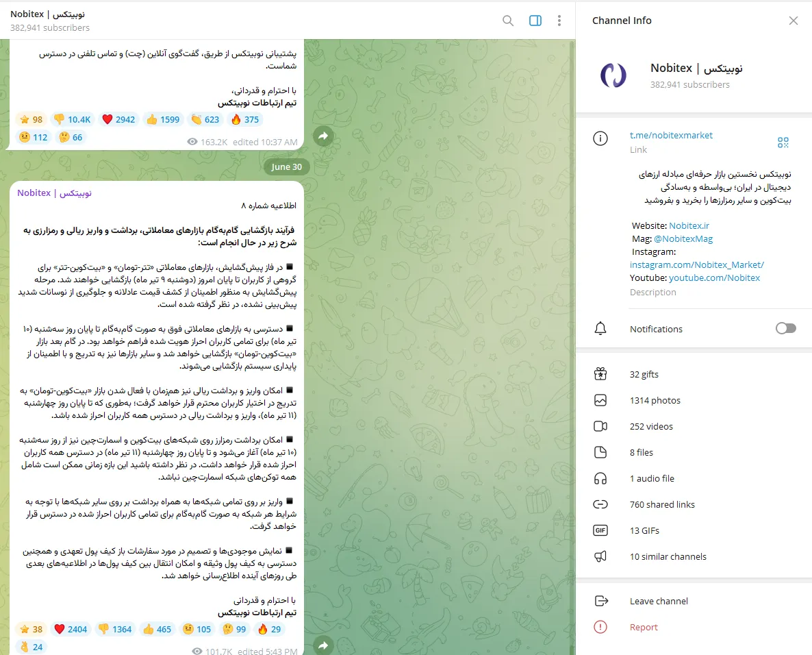Image resolution: width=812 pixels, height=655 pixels.
Task: Open the 1314 photos shared media
Action: (x=655, y=400)
